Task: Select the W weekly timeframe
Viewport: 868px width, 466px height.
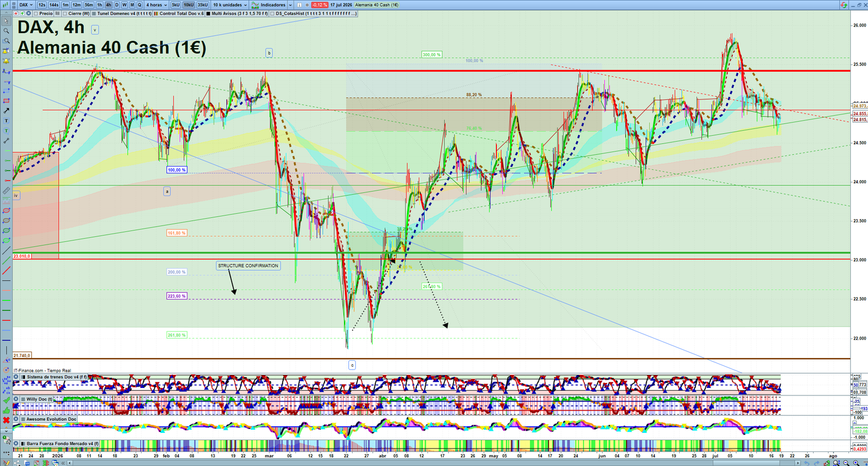Action: (x=124, y=5)
